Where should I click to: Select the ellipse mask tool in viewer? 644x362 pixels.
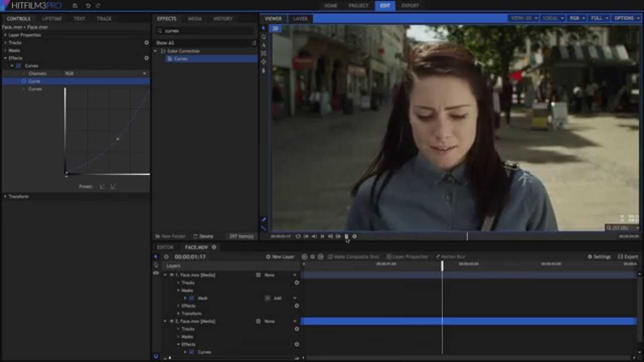tap(263, 62)
